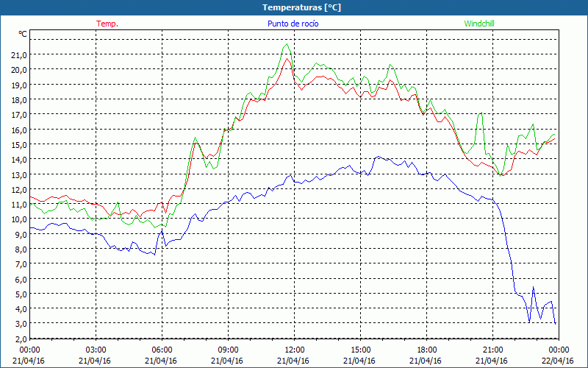Click the 21:00 time axis label
This screenshot has height=368, width=588.
(492, 350)
